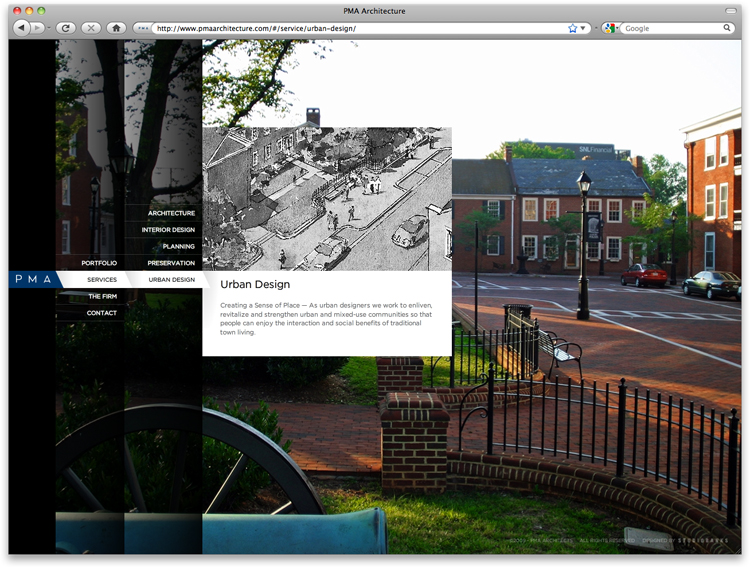Click the 'Creating a Sense of Place' paragraph
The width and height of the screenshot is (750, 568).
(x=326, y=319)
